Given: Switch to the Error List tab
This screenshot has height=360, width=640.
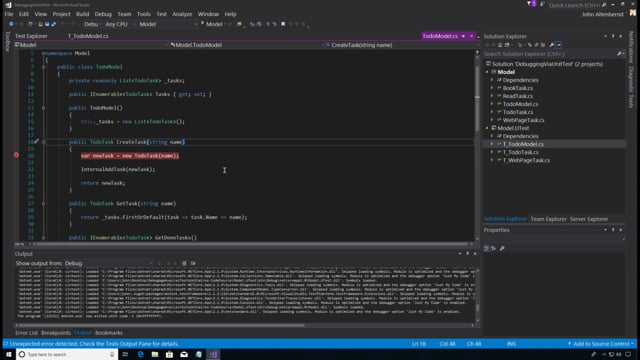Looking at the screenshot, I should point(26,333).
